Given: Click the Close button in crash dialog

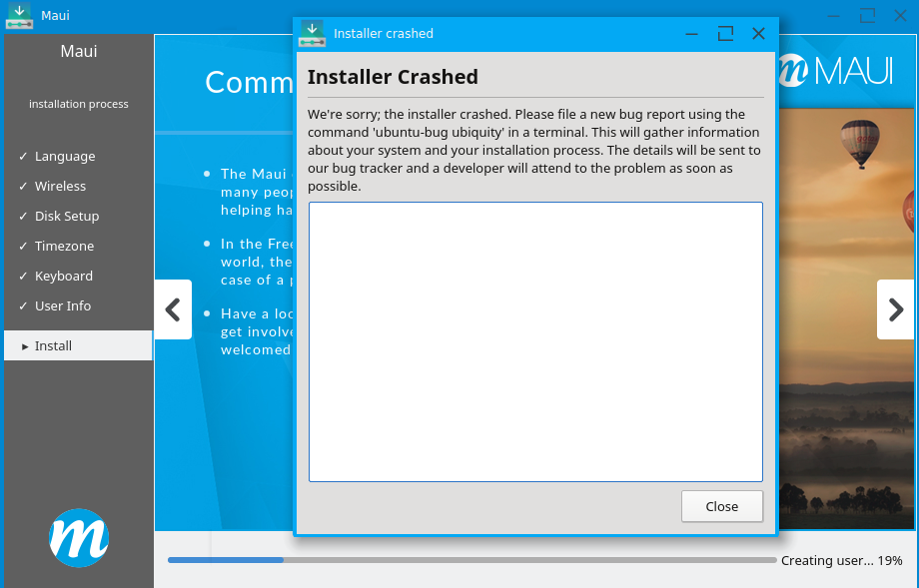Looking at the screenshot, I should [721, 506].
